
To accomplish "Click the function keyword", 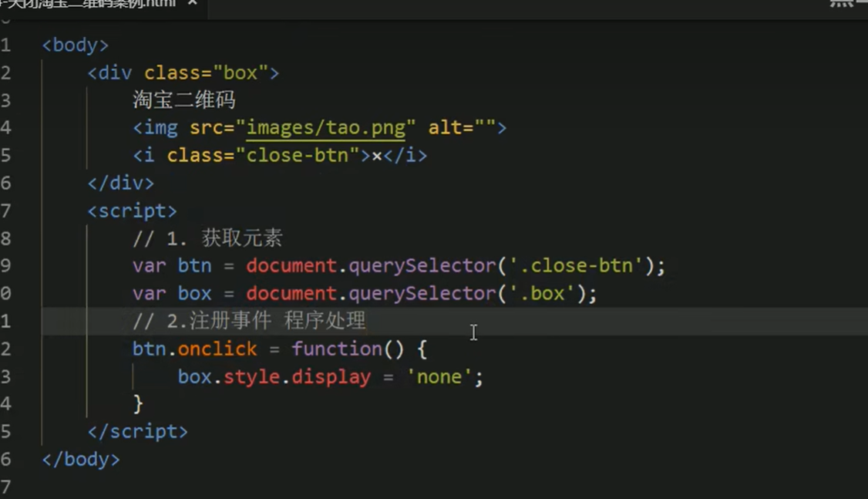I will (x=337, y=349).
